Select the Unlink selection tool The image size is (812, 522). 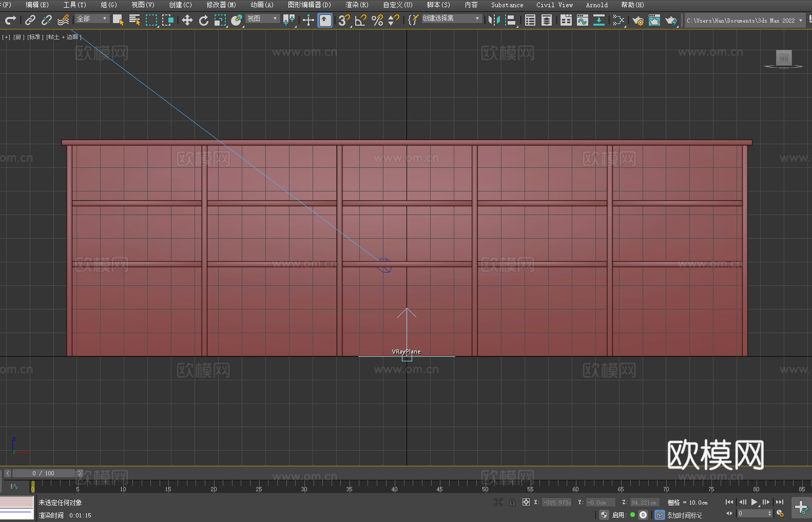47,20
